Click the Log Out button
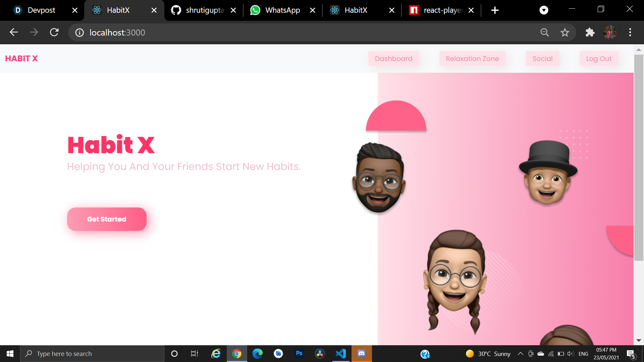644x362 pixels. click(x=599, y=59)
